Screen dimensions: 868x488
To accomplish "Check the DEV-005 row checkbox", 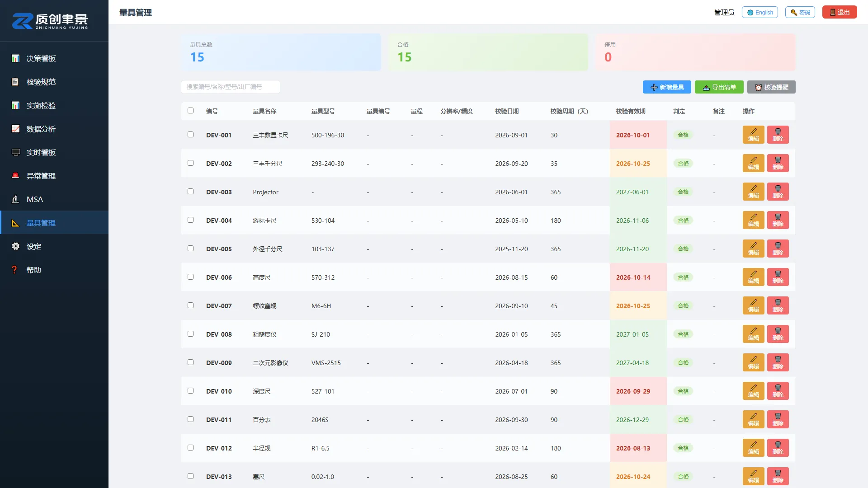I will (190, 249).
